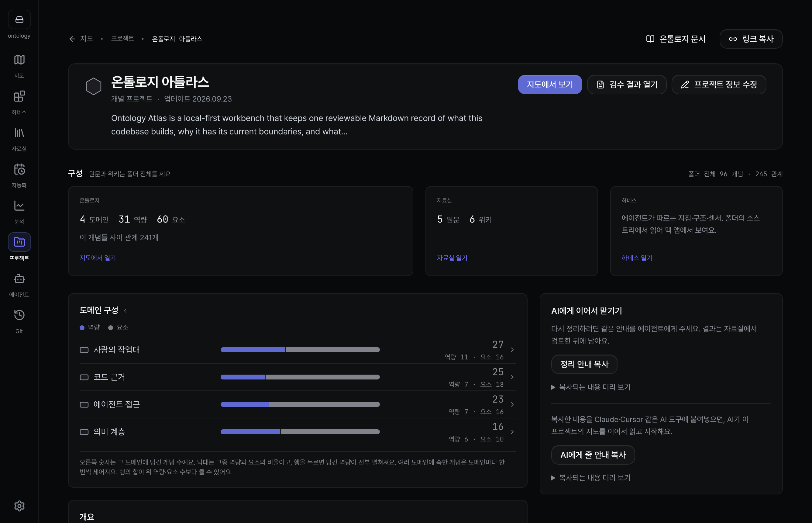
Task: Click the 하네스 열기 link
Action: coord(637,258)
